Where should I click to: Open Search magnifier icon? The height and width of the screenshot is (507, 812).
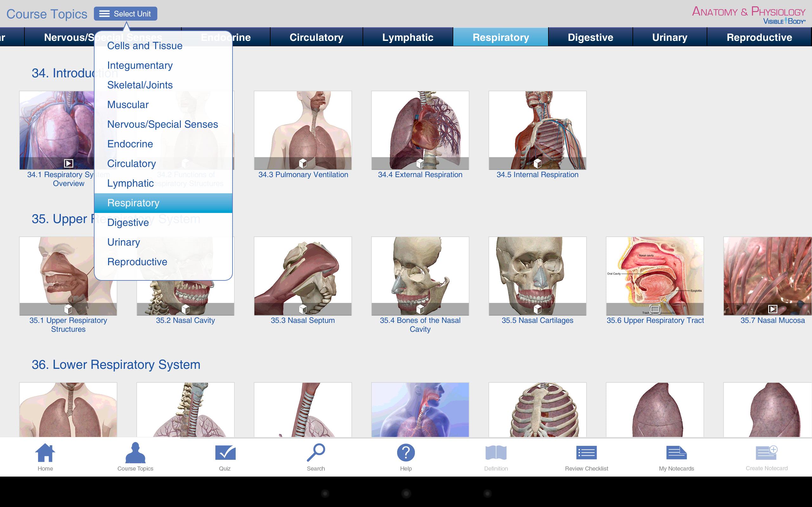click(x=316, y=453)
